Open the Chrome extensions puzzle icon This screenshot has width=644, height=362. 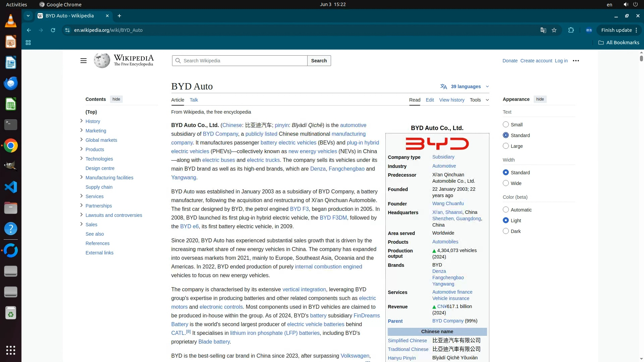tap(571, 30)
